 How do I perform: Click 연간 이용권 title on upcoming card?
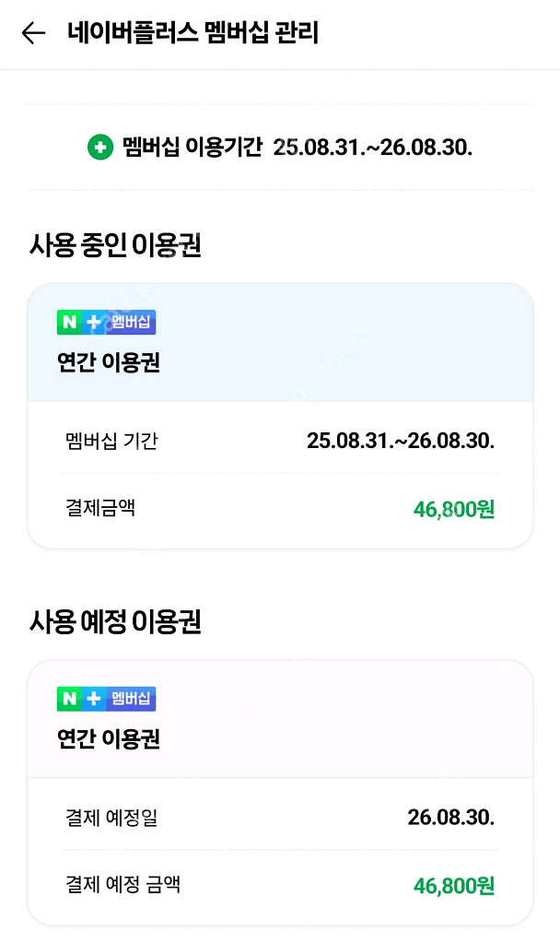click(x=106, y=739)
